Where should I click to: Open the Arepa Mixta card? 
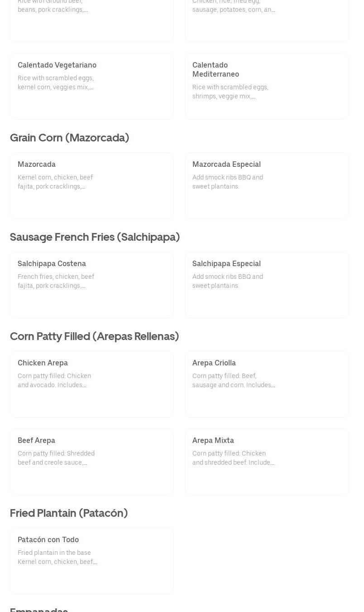coord(267,461)
